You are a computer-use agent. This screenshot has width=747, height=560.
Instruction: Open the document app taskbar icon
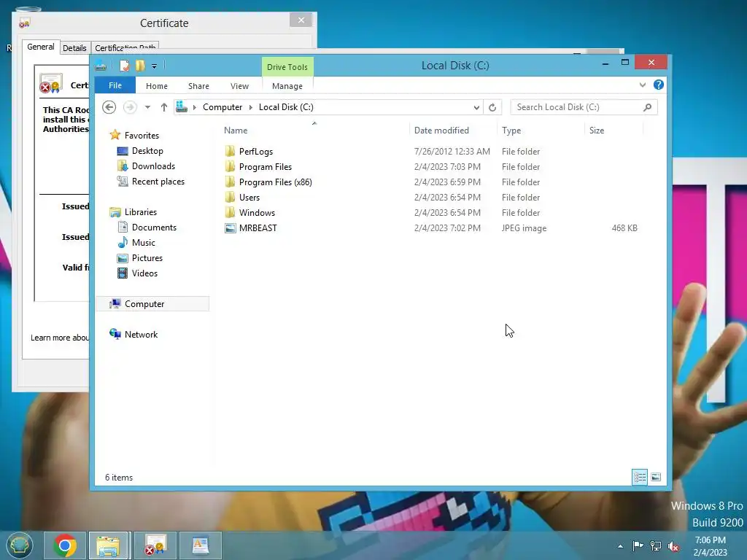[x=200, y=545]
